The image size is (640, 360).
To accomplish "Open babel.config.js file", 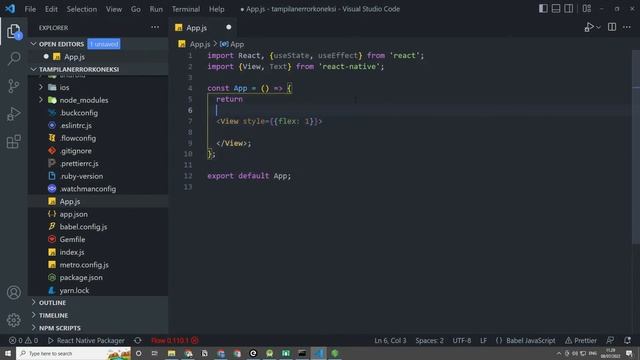I will (x=98, y=227).
